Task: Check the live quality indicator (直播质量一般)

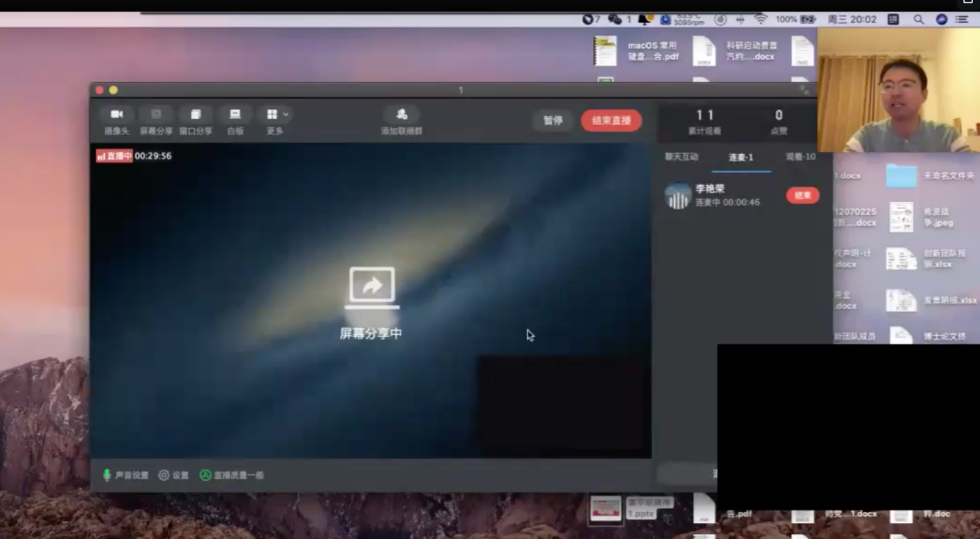Action: pos(206,475)
